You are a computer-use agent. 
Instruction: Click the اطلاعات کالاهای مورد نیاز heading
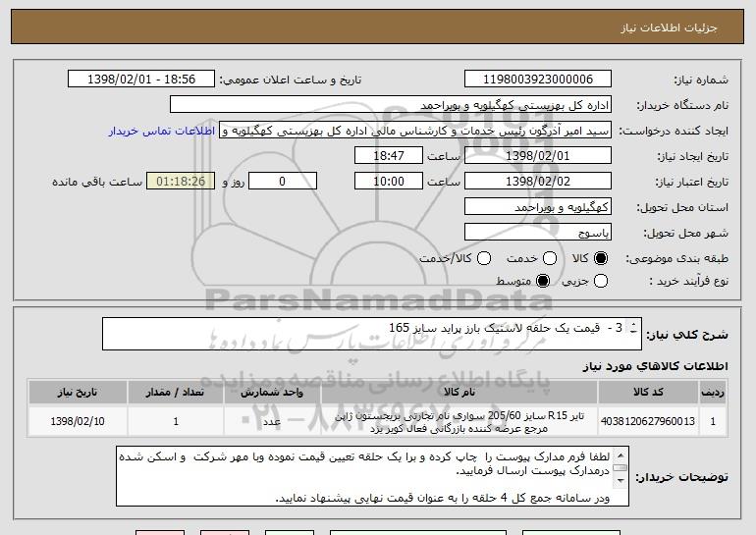(655, 366)
